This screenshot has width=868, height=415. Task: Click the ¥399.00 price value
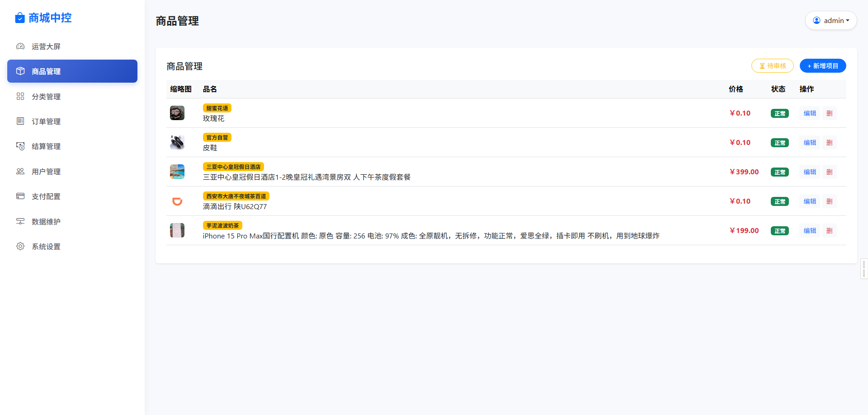coord(744,172)
